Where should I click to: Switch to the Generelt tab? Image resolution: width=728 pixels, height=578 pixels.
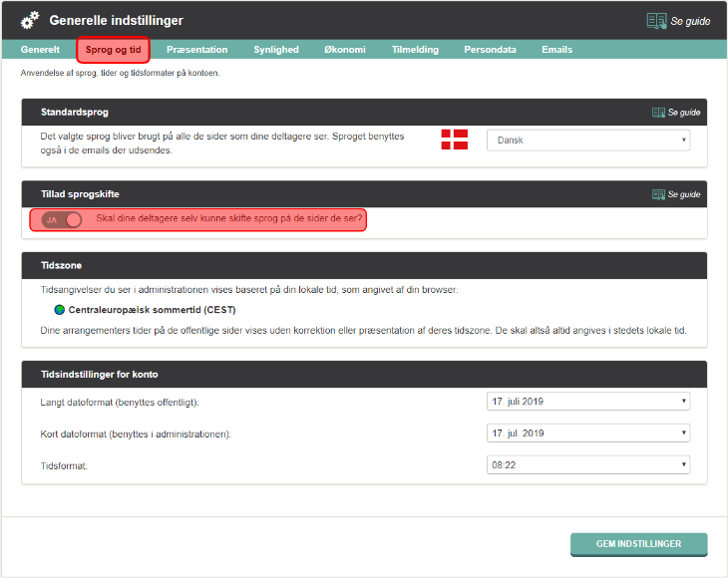(41, 50)
